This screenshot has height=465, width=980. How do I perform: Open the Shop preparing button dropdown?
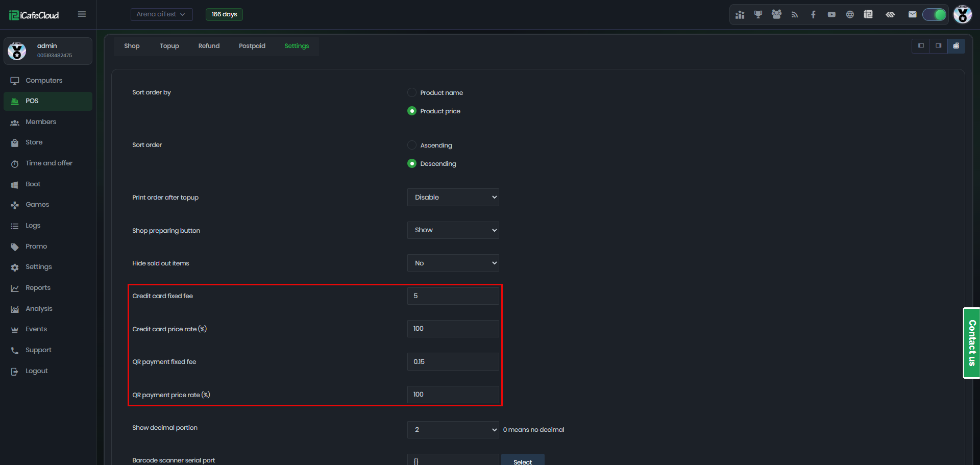(x=453, y=230)
